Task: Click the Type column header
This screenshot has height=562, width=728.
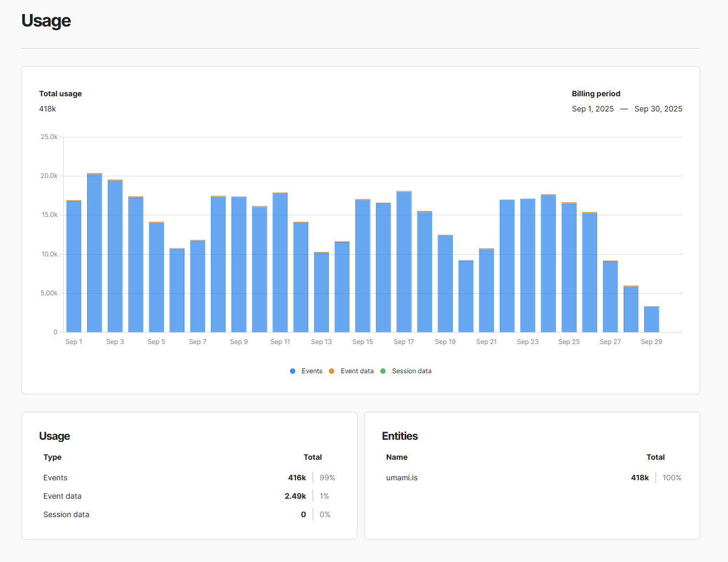Action: point(52,457)
